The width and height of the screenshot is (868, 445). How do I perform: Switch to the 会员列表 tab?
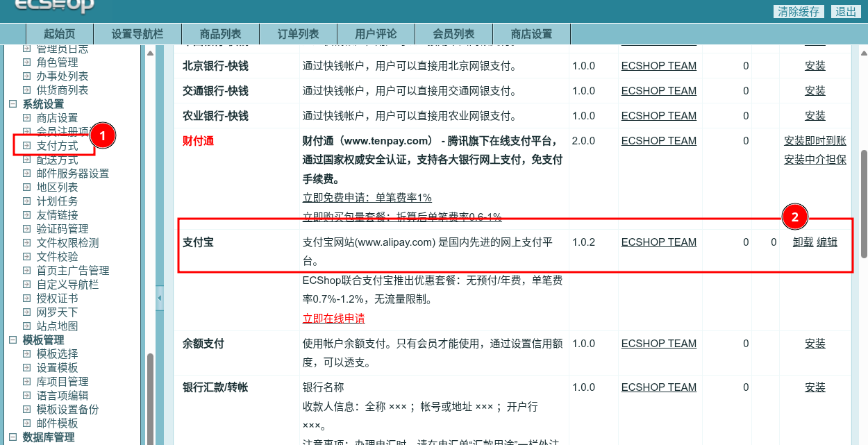click(453, 34)
